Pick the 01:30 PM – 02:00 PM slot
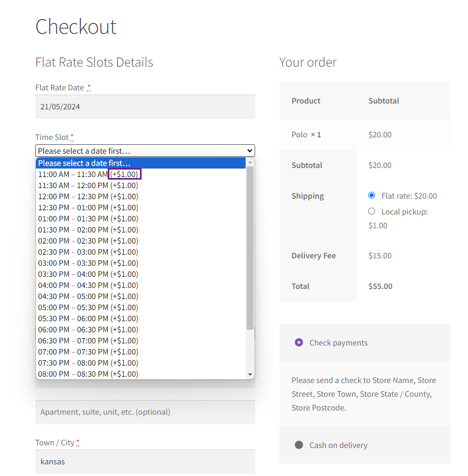The height and width of the screenshot is (476, 468). [x=141, y=230]
